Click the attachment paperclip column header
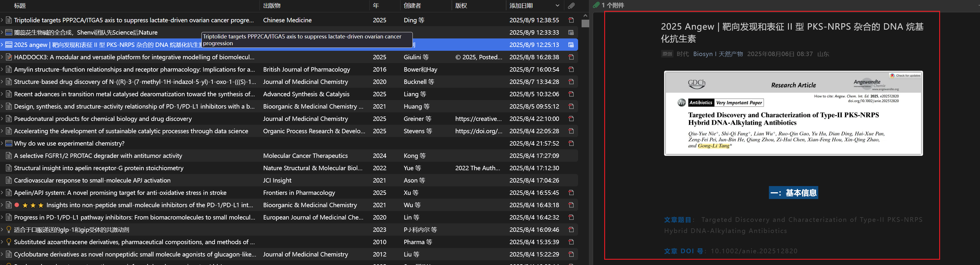Screen dimensions: 980x265 point(571,6)
